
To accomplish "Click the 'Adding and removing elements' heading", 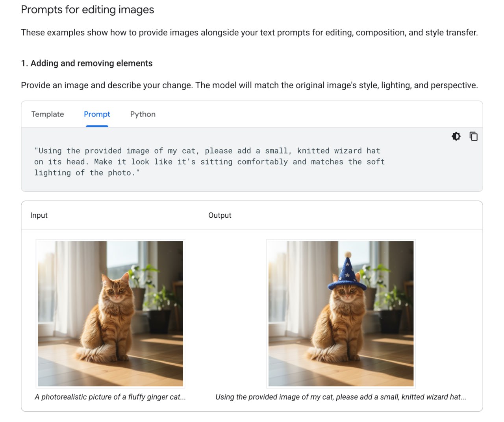I will pos(87,63).
